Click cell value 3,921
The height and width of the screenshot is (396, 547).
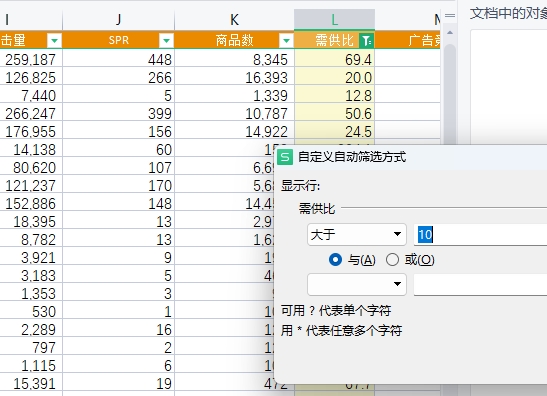pyautogui.click(x=38, y=258)
